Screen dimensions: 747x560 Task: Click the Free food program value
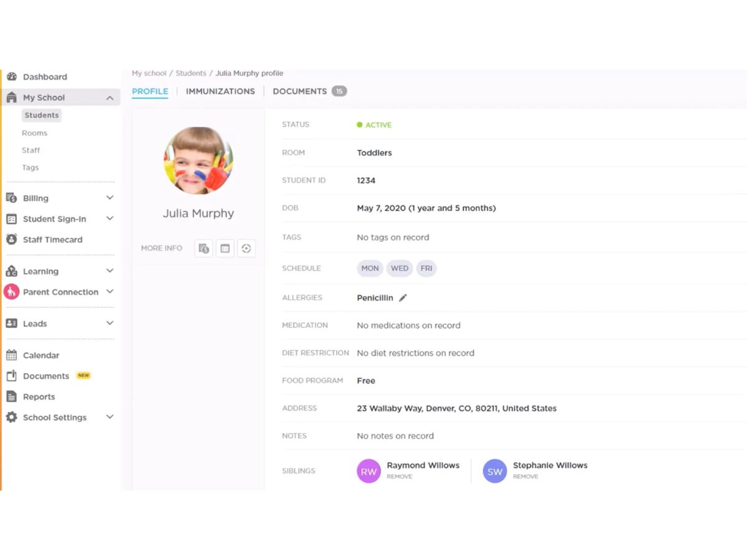[366, 381]
